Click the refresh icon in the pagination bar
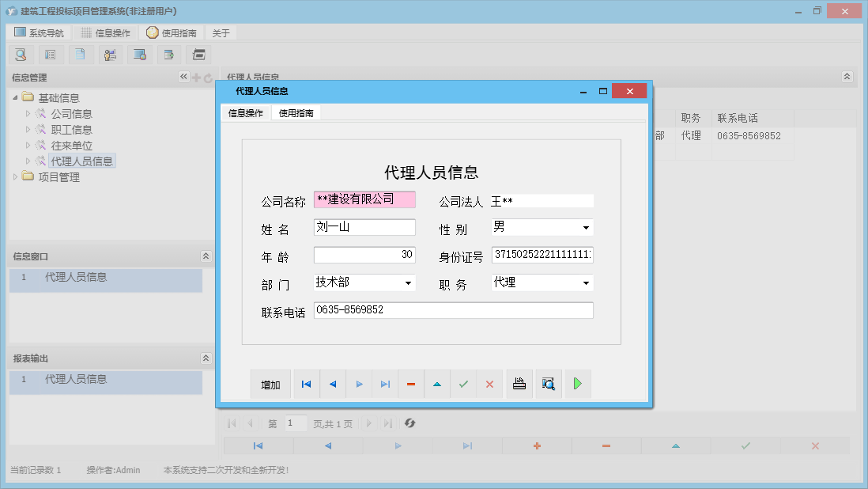Viewport: 868px width, 489px height. pyautogui.click(x=409, y=423)
